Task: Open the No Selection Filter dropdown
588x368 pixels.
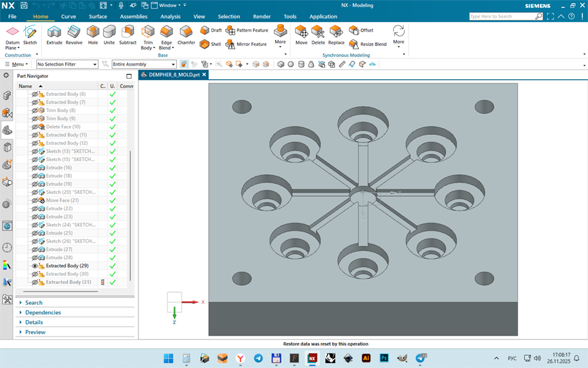Action: (67, 64)
